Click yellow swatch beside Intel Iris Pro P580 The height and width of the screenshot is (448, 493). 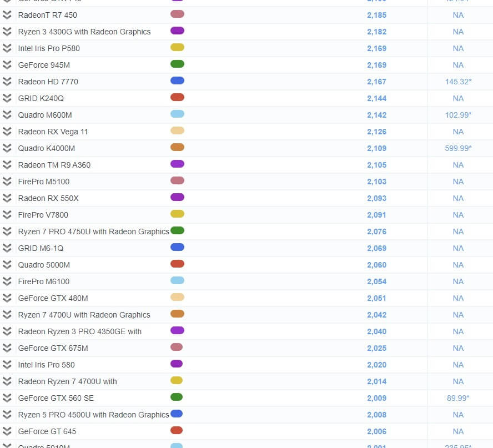(x=177, y=48)
